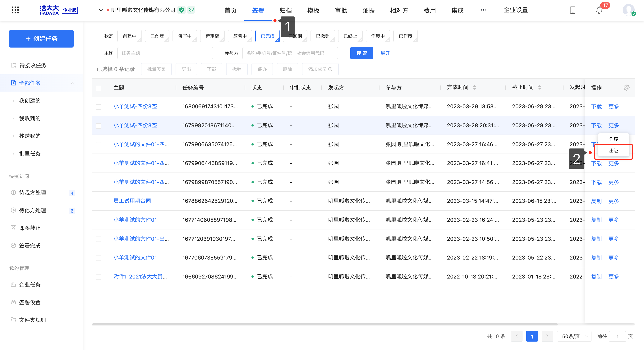Choose 出证 from the more menu

click(614, 151)
